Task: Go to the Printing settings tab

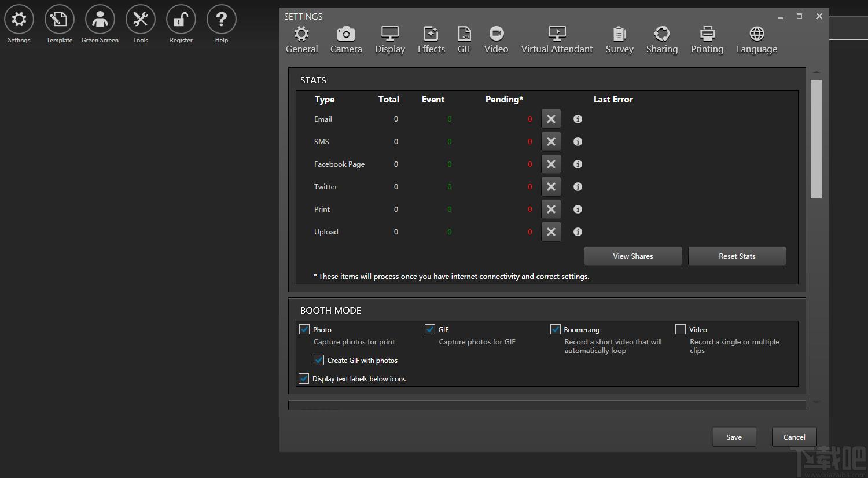Action: click(x=707, y=40)
